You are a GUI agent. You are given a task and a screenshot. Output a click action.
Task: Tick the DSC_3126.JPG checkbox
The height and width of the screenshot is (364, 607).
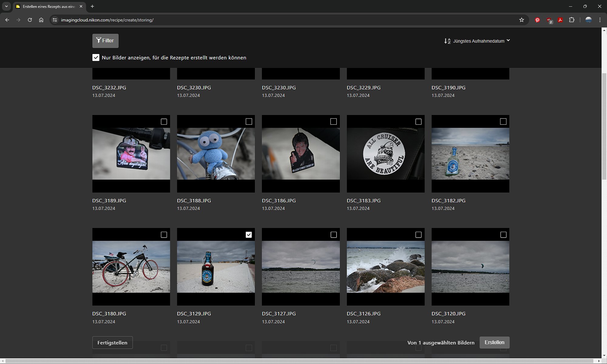(x=418, y=235)
